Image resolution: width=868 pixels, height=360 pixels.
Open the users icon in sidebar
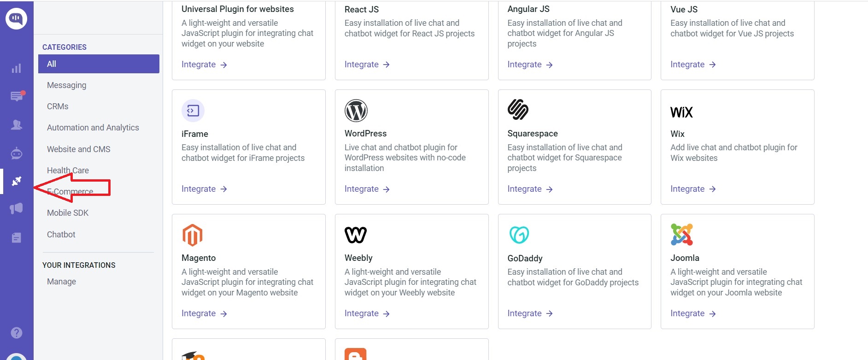point(17,125)
